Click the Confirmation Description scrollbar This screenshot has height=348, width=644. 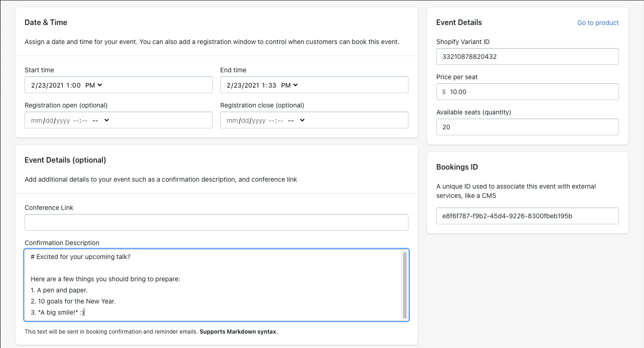tap(405, 285)
